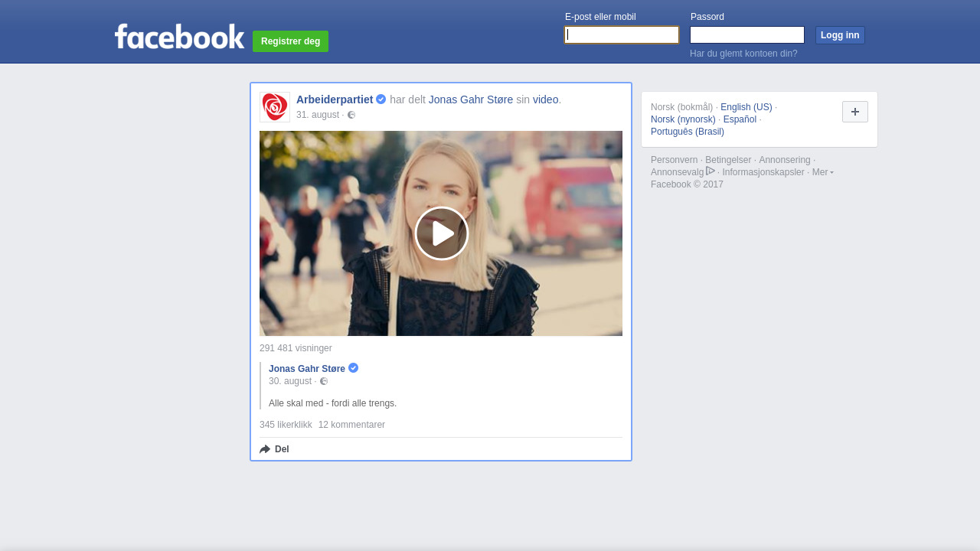
Task: Click the plus button for more languages
Action: [855, 112]
